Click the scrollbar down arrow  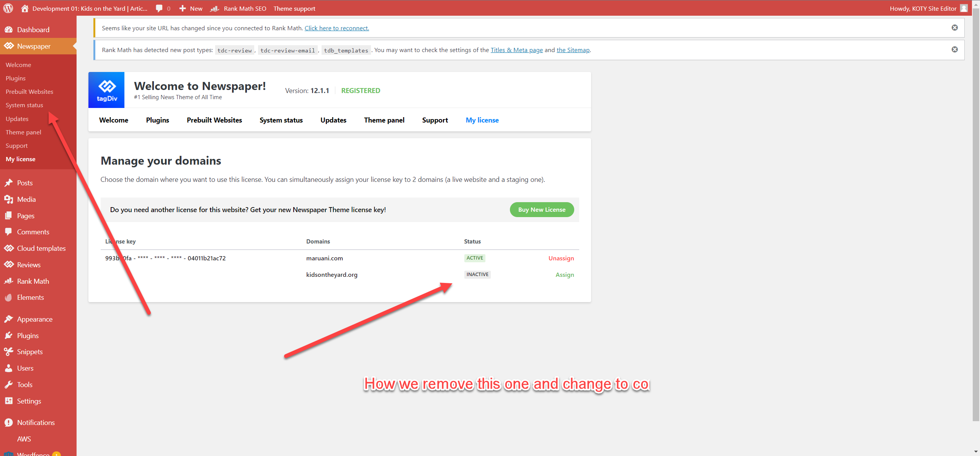click(977, 452)
